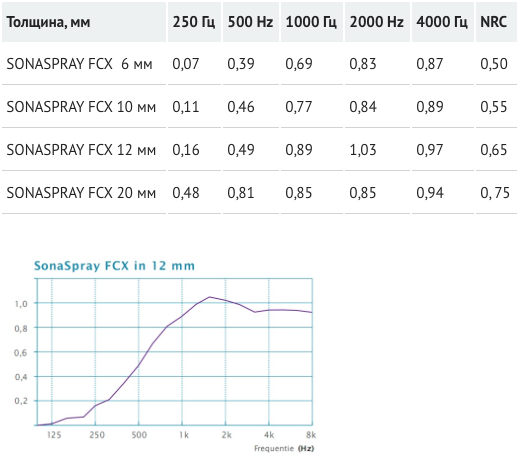Click the '1000 Гц' column header
The width and height of the screenshot is (518, 453).
tap(311, 22)
